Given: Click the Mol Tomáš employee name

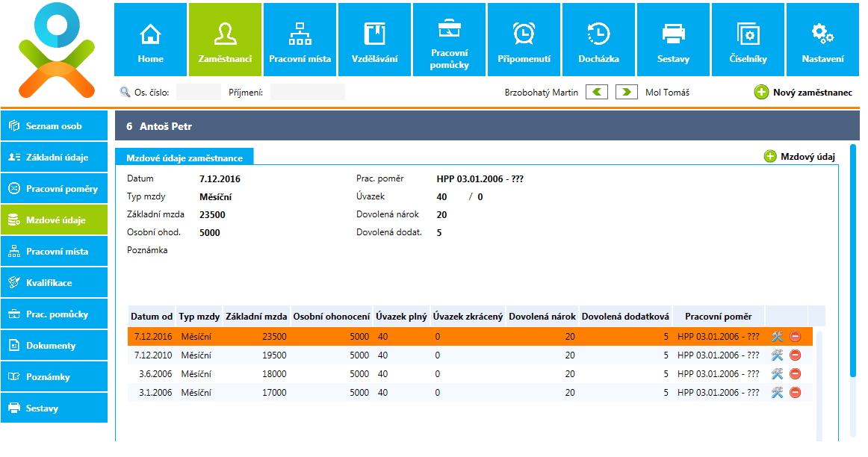Looking at the screenshot, I should coord(667,93).
